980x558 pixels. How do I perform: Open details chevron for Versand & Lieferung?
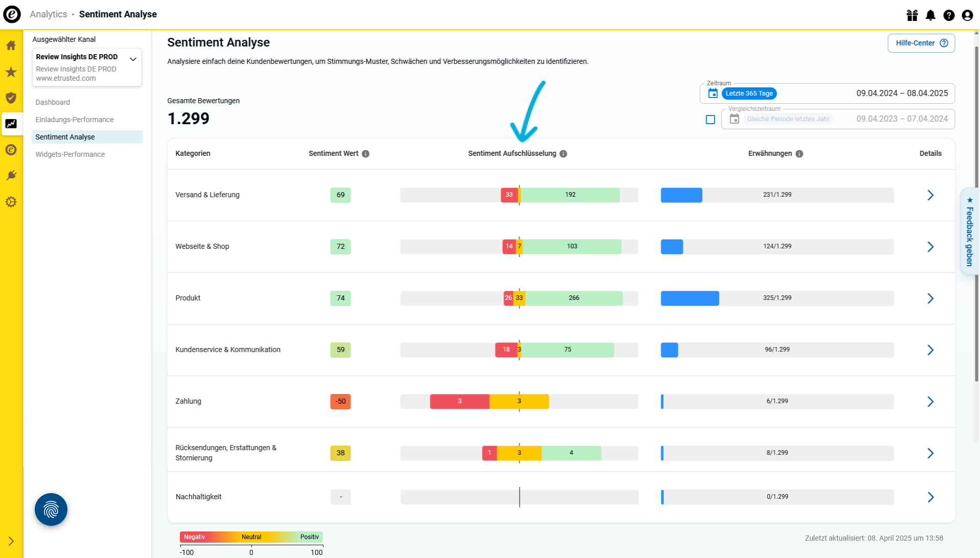pyautogui.click(x=930, y=195)
